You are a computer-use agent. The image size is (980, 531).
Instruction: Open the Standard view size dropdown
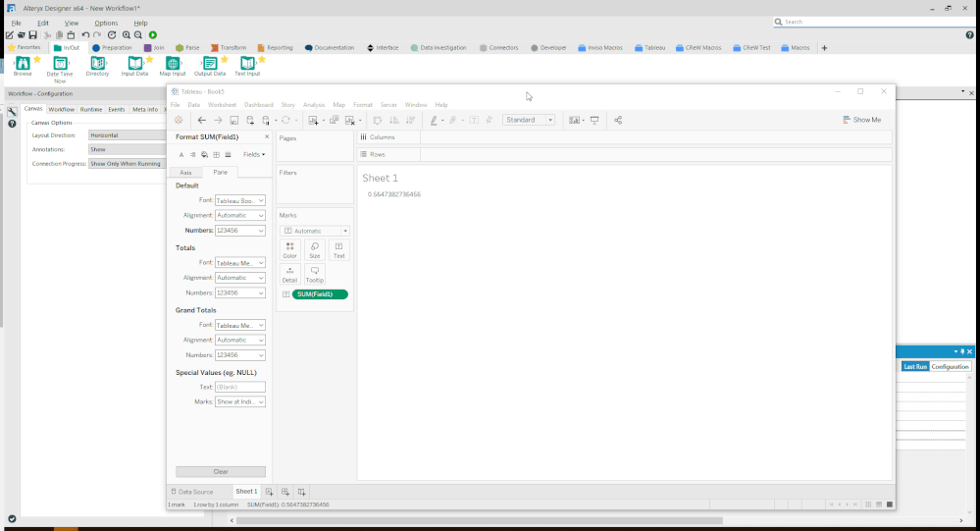pyautogui.click(x=529, y=120)
